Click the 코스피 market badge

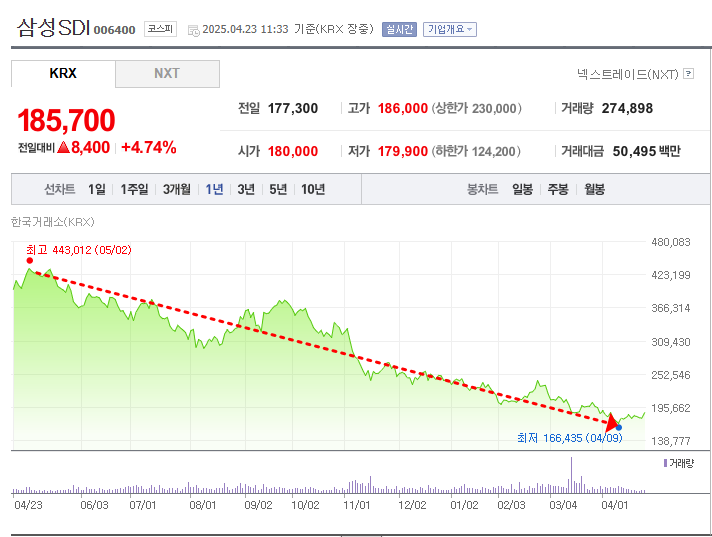coord(160,29)
